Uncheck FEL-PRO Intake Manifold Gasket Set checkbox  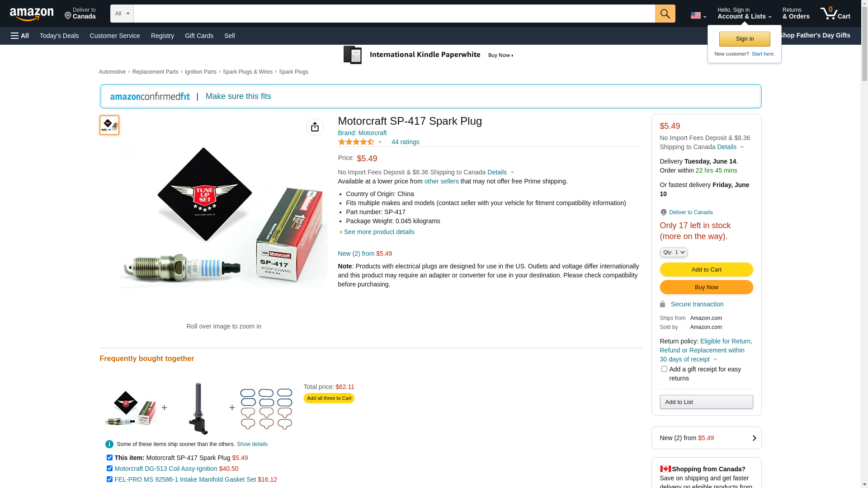click(109, 479)
